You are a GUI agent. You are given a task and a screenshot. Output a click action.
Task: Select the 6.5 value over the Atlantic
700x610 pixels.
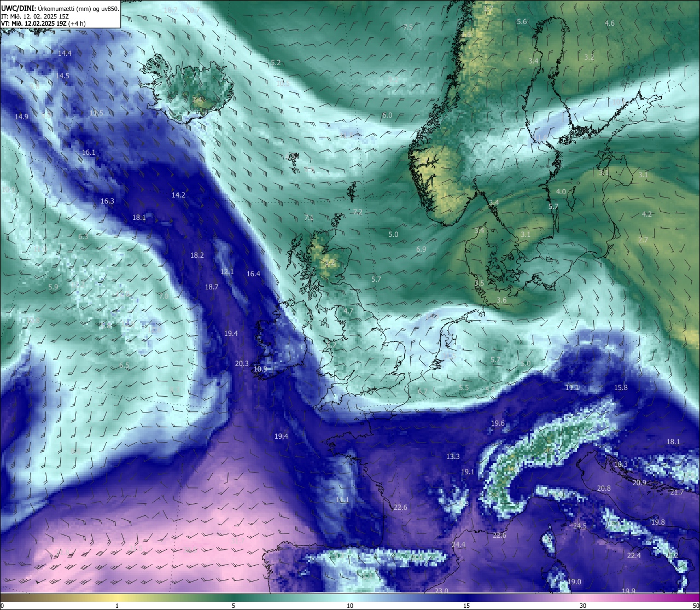coord(124,365)
